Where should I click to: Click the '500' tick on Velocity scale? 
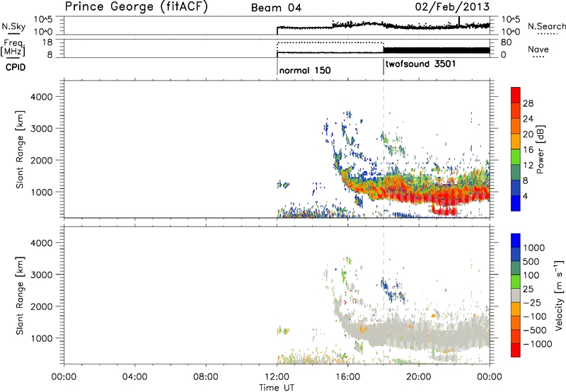[531, 261]
